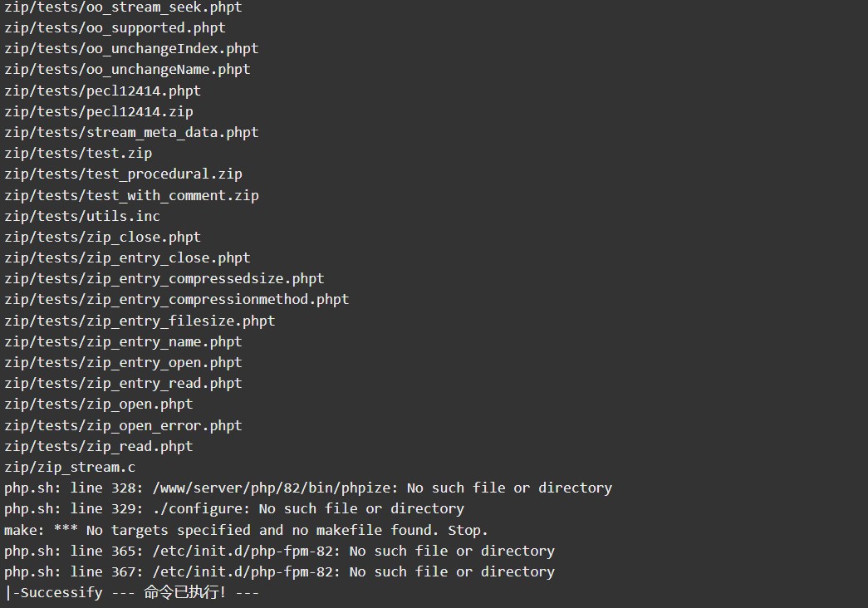Click the zip_entry_compressionmethod.phpt line

(177, 300)
